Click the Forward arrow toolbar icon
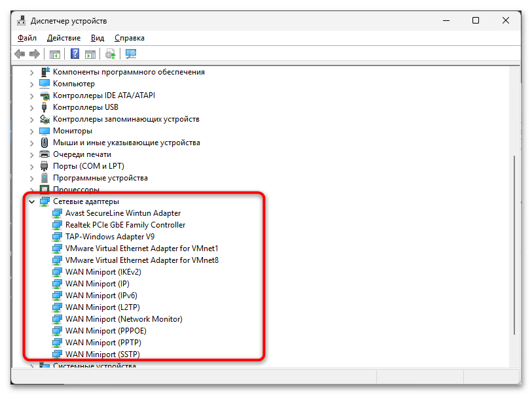Image resolution: width=532 pixels, height=395 pixels. tap(35, 54)
